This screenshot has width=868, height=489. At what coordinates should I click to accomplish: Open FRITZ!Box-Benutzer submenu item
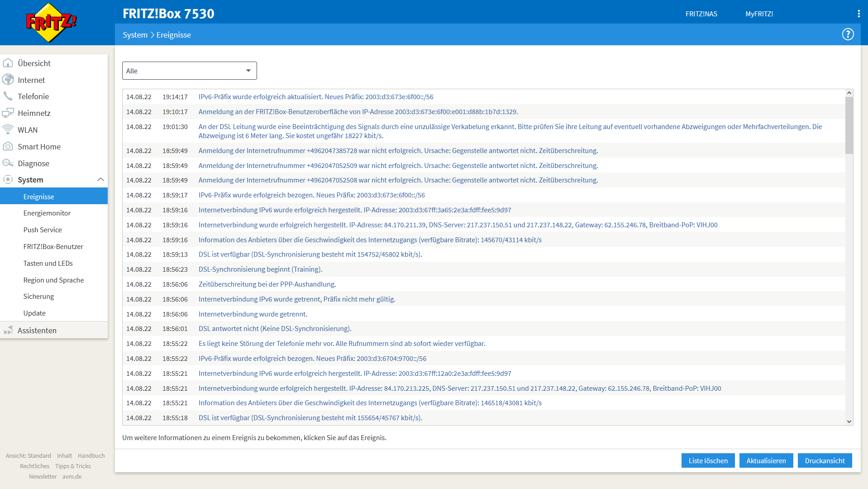click(54, 246)
